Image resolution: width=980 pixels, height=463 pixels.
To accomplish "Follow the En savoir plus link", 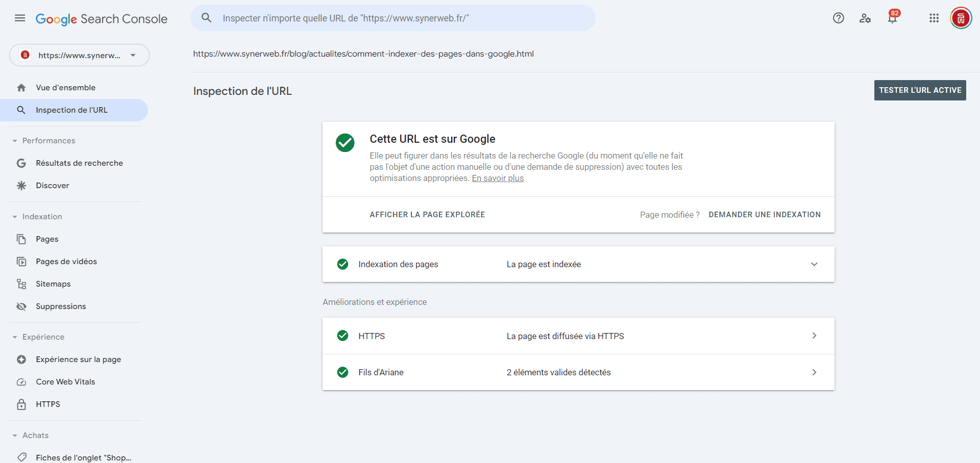I will click(x=498, y=178).
